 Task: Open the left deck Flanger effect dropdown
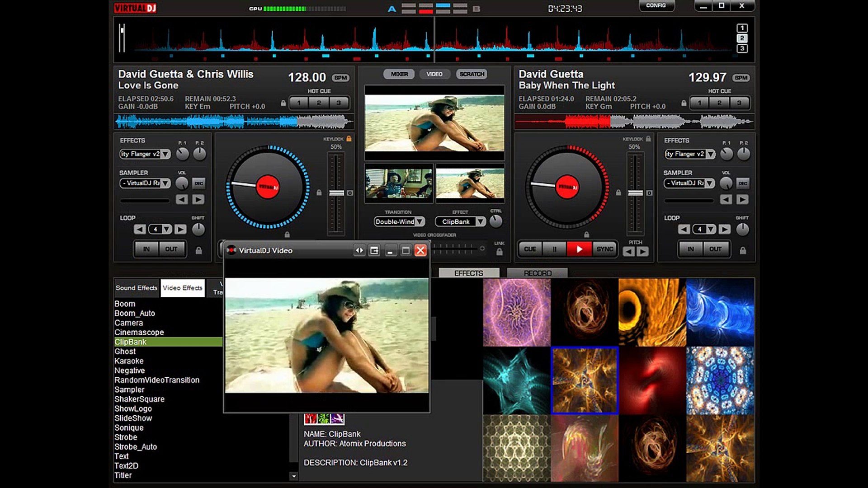point(166,154)
